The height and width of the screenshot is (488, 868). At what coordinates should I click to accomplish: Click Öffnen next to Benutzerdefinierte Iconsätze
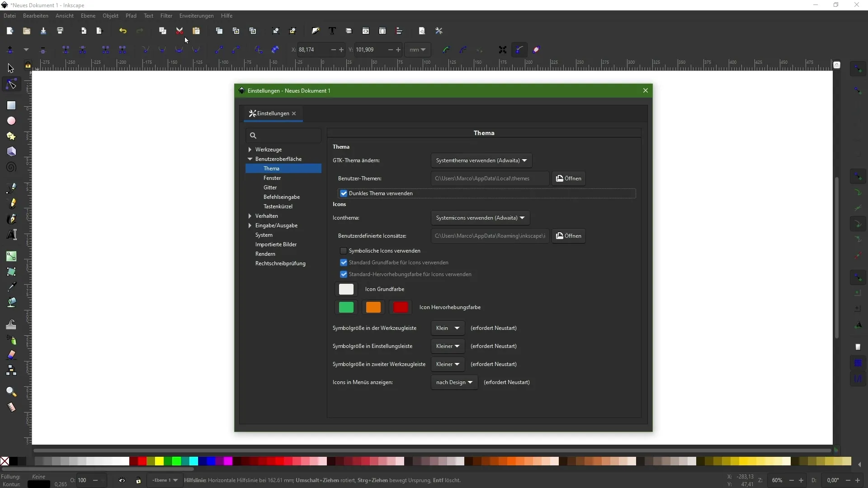coord(568,236)
